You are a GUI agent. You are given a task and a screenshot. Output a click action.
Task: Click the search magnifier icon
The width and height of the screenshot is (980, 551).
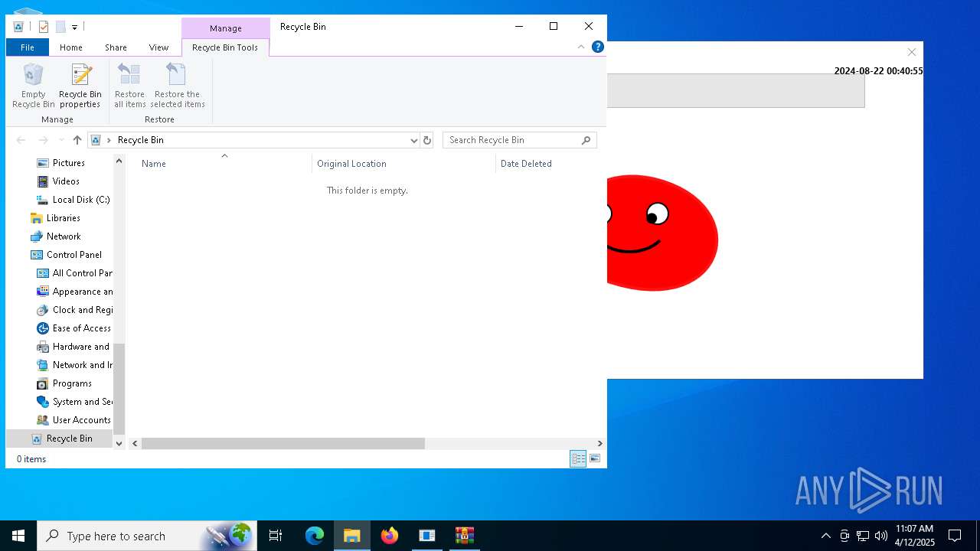point(586,140)
